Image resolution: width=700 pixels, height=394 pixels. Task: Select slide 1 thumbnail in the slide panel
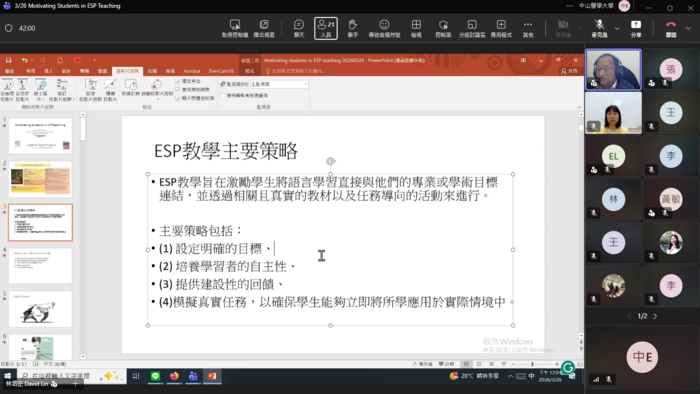pyautogui.click(x=40, y=136)
